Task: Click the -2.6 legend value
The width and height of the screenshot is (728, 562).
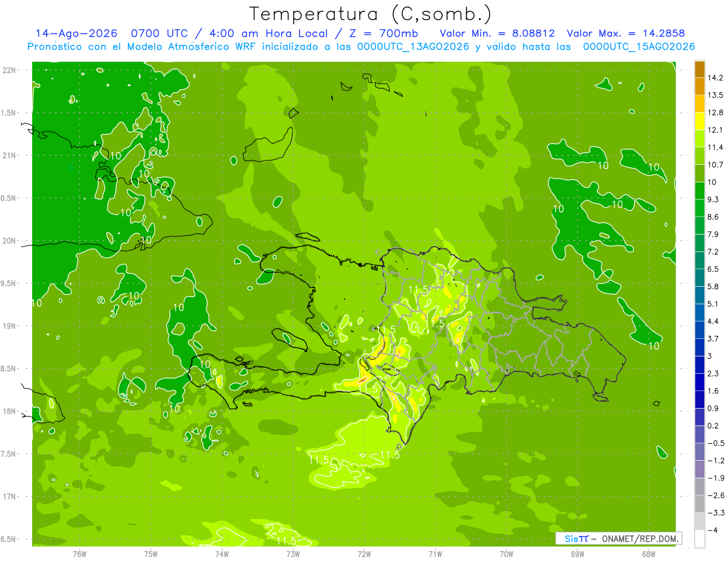Action: pos(715,495)
